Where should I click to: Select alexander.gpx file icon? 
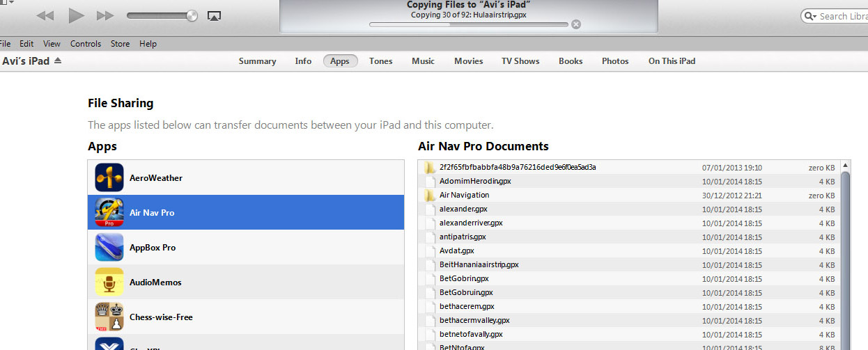tap(431, 209)
